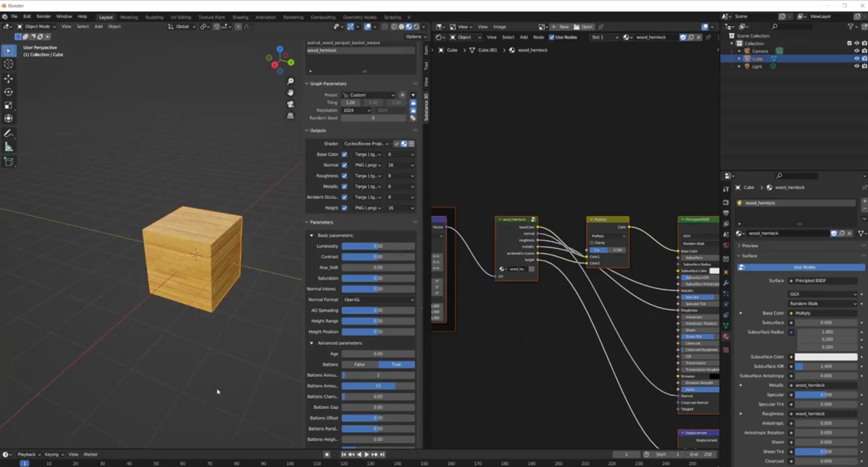Screen dimensions: 868x467
Task: Activate the Annotate pencil tool
Action: click(9, 134)
